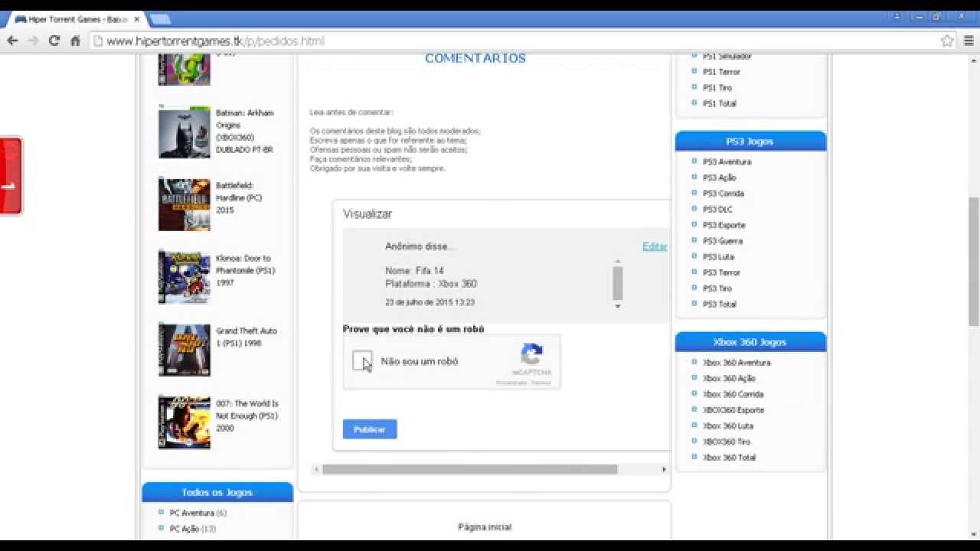Open PS1 Total category link

tap(719, 103)
